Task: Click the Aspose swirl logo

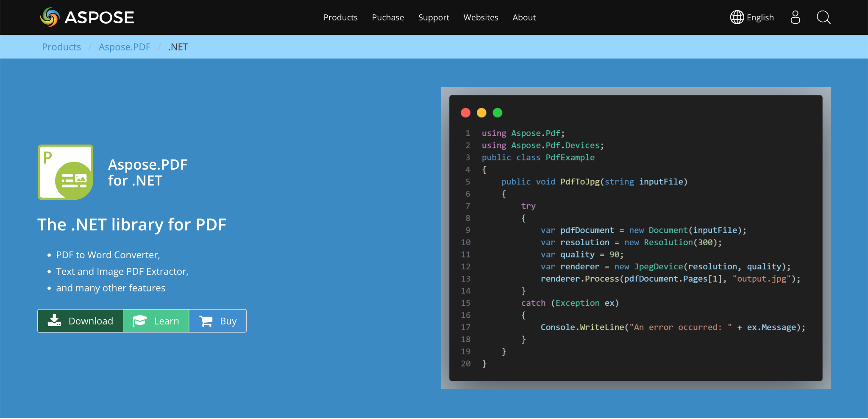Action: click(x=50, y=17)
